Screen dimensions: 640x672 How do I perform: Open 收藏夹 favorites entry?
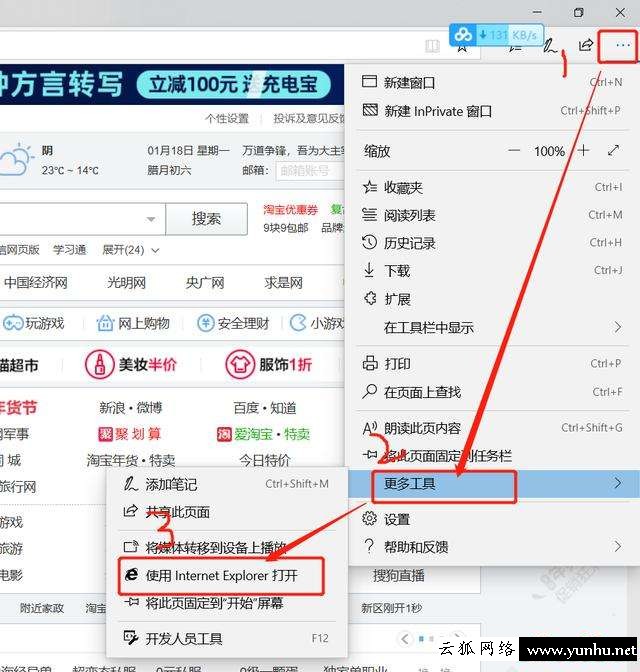pyautogui.click(x=492, y=187)
